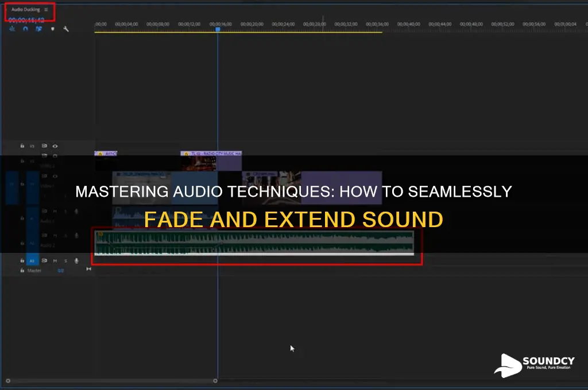Screen dimensions: 588x390
Task: Toggle sync lock on Audio 1 track
Action: (44, 211)
